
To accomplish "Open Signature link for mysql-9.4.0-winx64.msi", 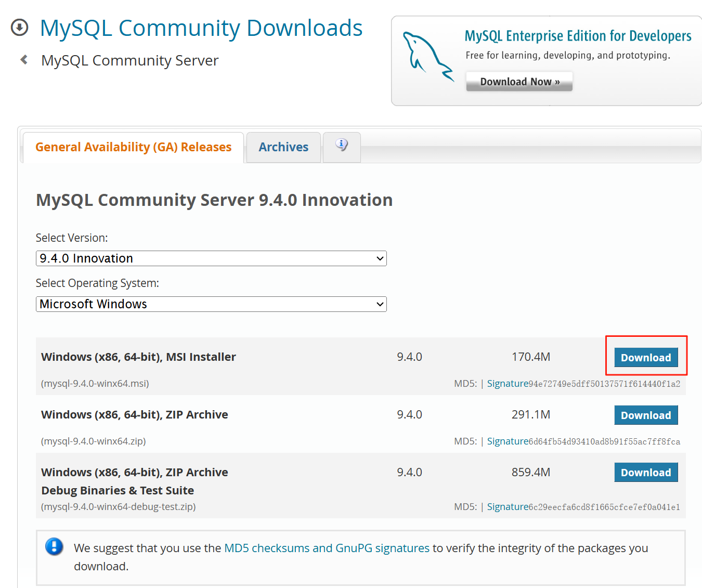I will pos(508,384).
